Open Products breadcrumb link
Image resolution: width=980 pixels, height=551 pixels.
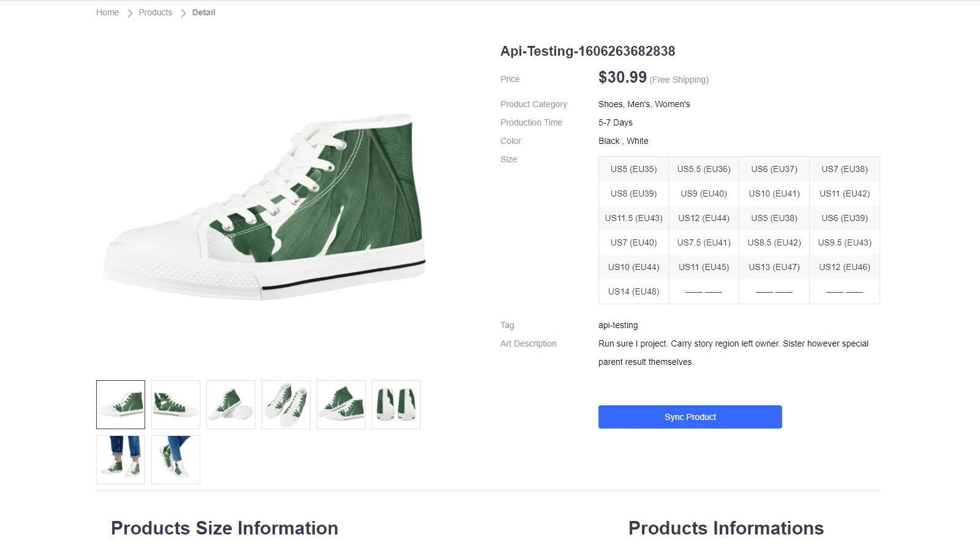point(155,12)
